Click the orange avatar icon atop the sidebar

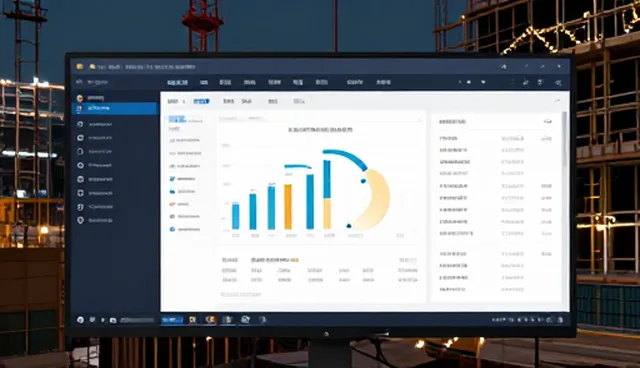pos(80,98)
